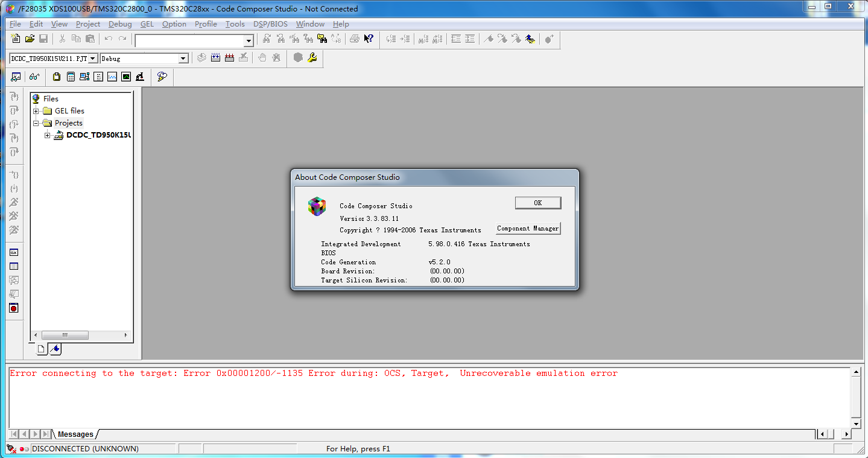Viewport: 868px width, 458px height.
Task: Open the Debug configuration dropdown
Action: tap(184, 59)
